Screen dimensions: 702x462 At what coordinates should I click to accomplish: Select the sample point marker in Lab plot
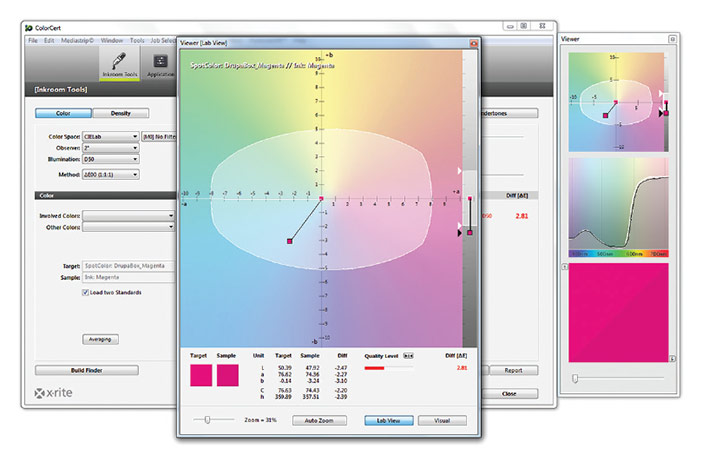290,241
